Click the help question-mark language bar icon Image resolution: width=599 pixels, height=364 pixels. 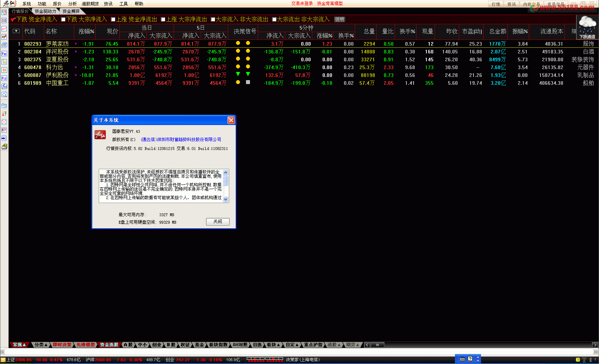pos(470,359)
